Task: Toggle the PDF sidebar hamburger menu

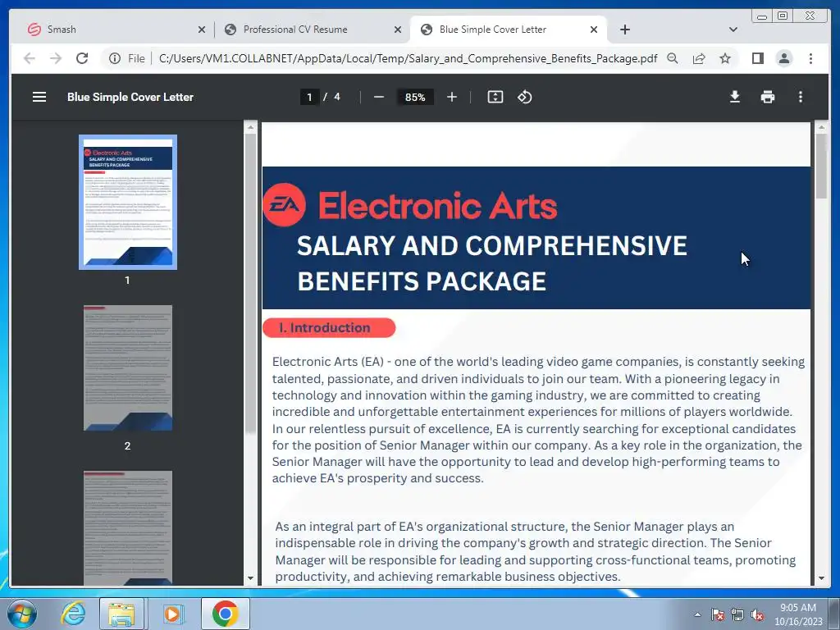Action: click(x=39, y=97)
